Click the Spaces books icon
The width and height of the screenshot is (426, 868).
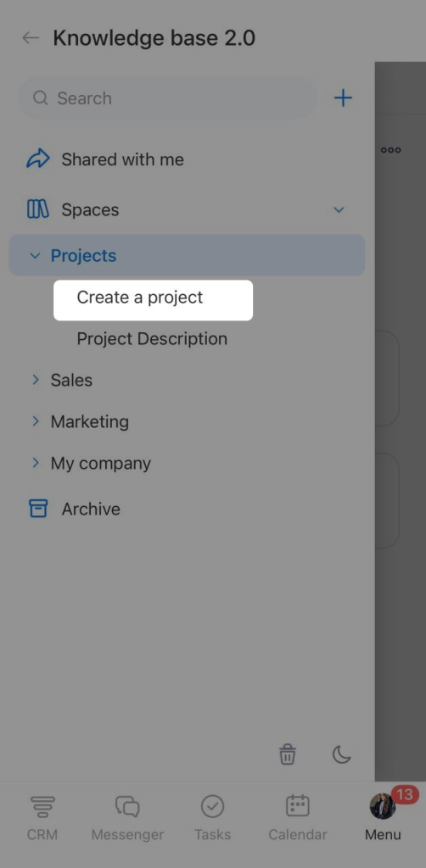[x=37, y=209]
